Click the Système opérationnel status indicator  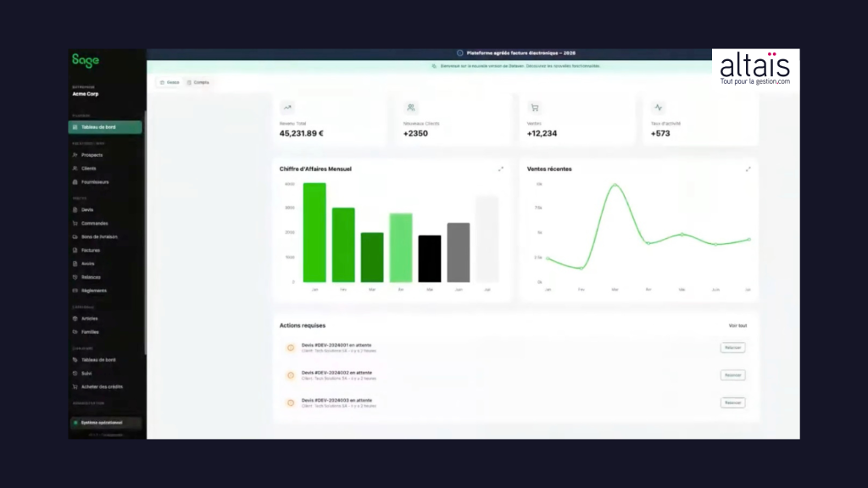pyautogui.click(x=105, y=423)
